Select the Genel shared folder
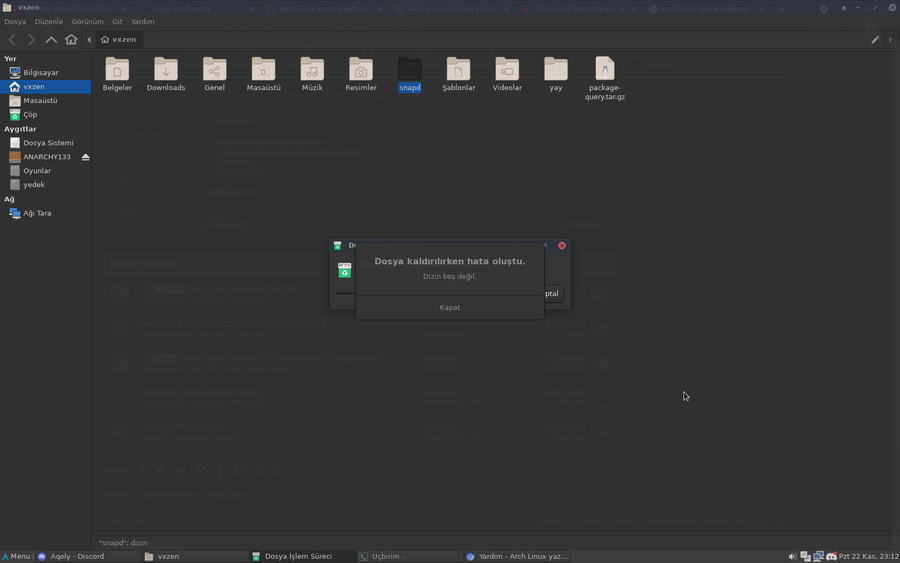 (215, 74)
